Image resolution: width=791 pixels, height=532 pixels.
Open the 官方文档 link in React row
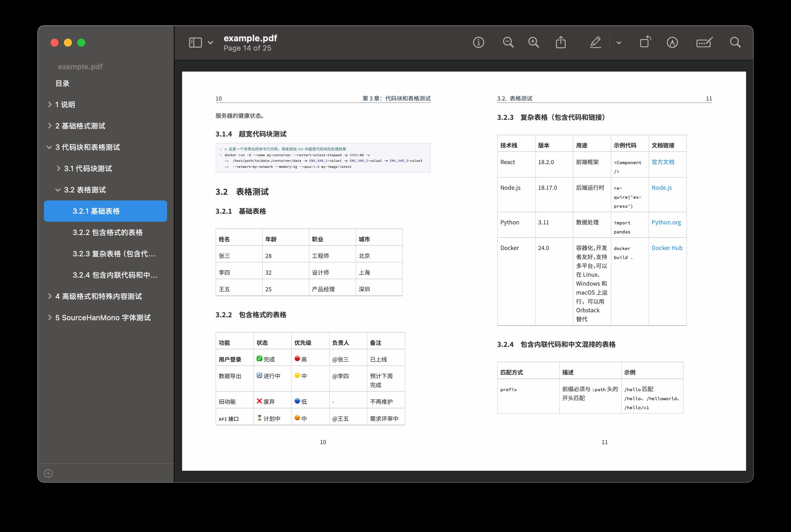(663, 162)
